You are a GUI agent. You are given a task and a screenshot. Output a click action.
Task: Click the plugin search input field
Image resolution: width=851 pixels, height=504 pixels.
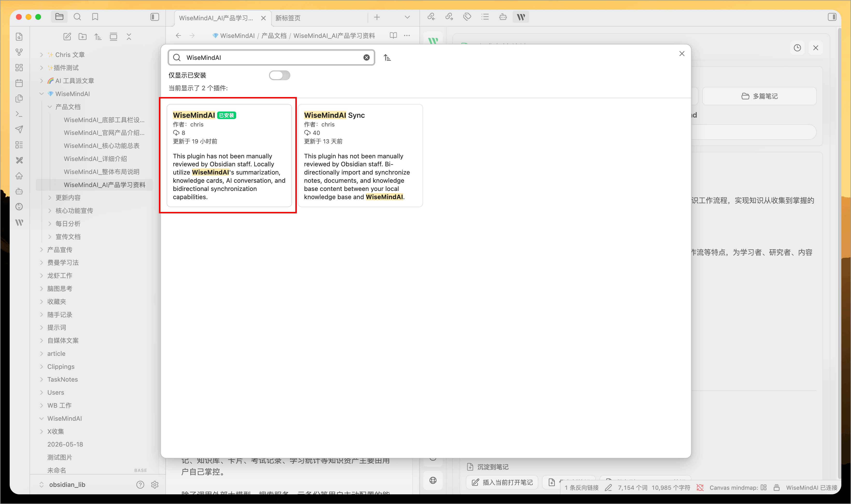[271, 57]
